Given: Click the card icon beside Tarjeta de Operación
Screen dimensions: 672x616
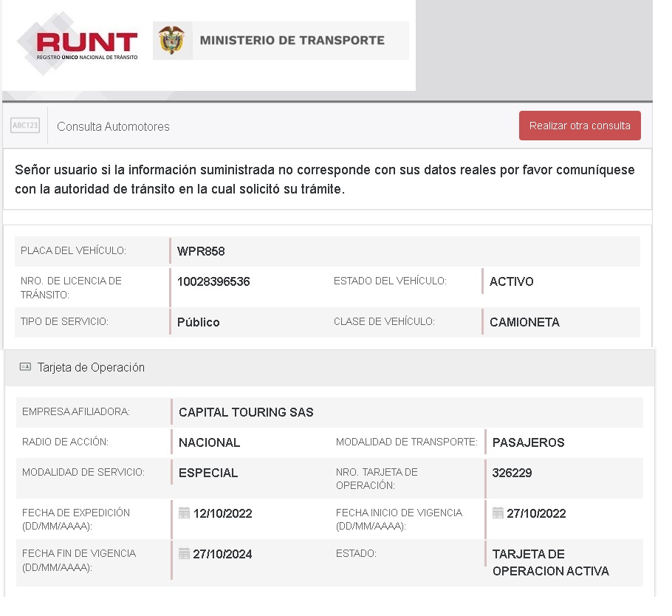Looking at the screenshot, I should coord(25,367).
